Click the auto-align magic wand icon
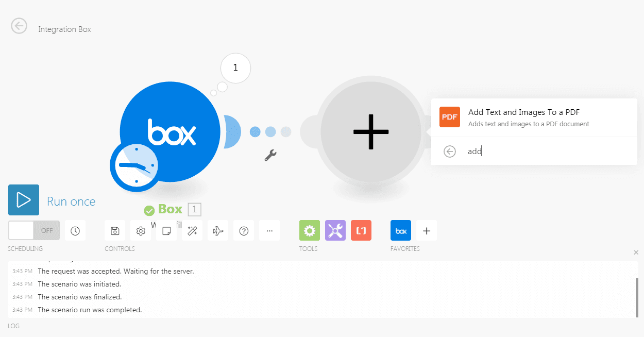The height and width of the screenshot is (337, 644). point(192,231)
